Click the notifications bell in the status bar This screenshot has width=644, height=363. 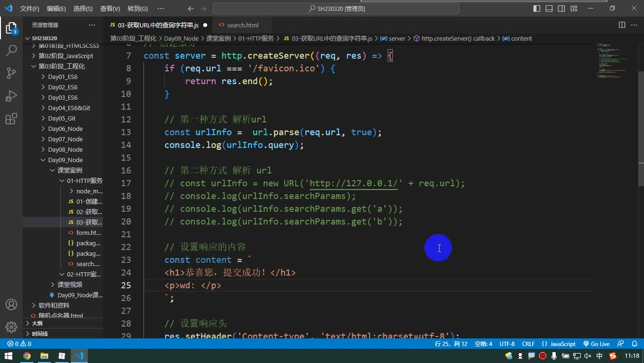tap(634, 344)
